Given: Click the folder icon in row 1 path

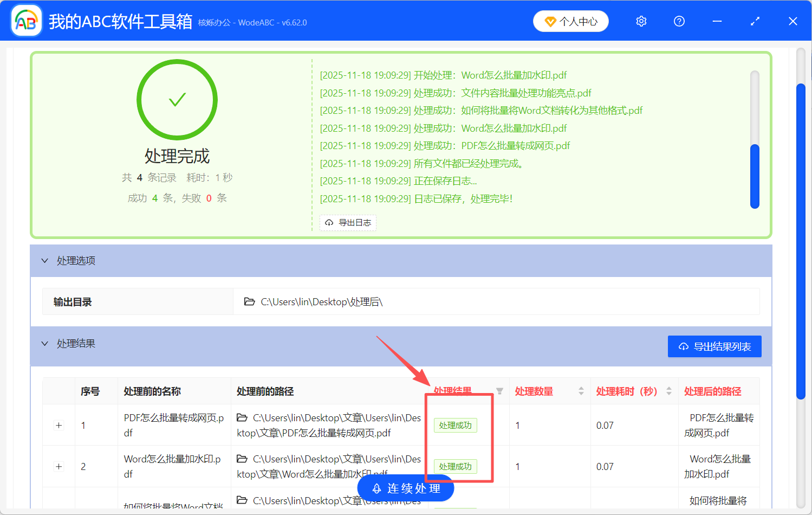Looking at the screenshot, I should pyautogui.click(x=242, y=417).
